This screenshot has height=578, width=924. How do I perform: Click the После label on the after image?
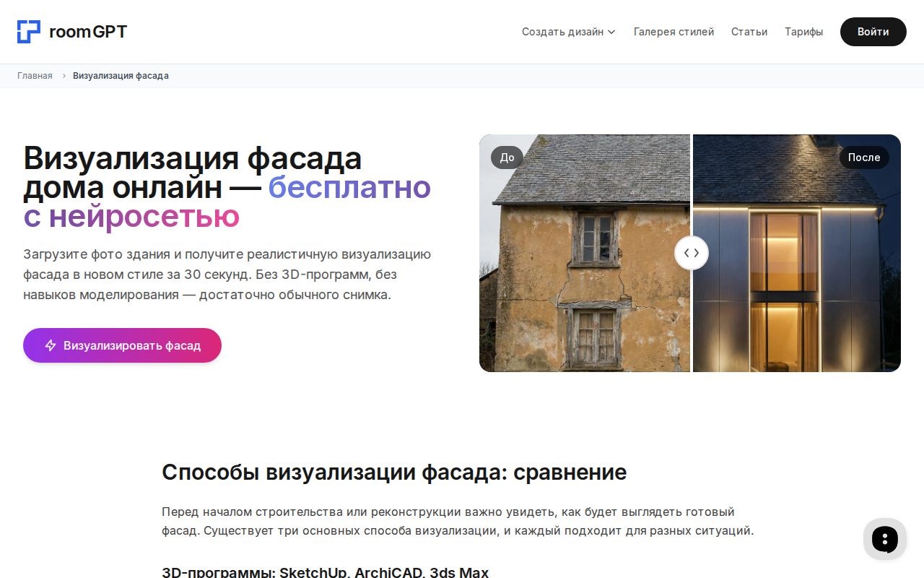pyautogui.click(x=864, y=158)
